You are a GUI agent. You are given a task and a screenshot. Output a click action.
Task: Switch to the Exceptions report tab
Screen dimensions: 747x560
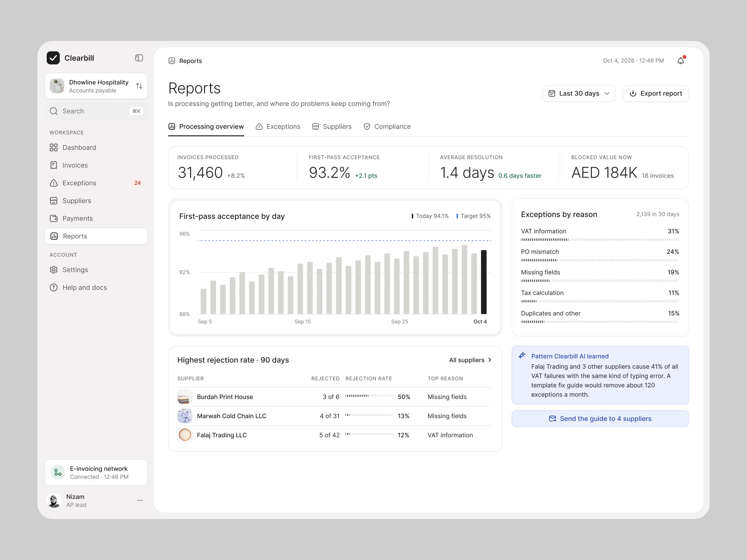click(x=278, y=127)
